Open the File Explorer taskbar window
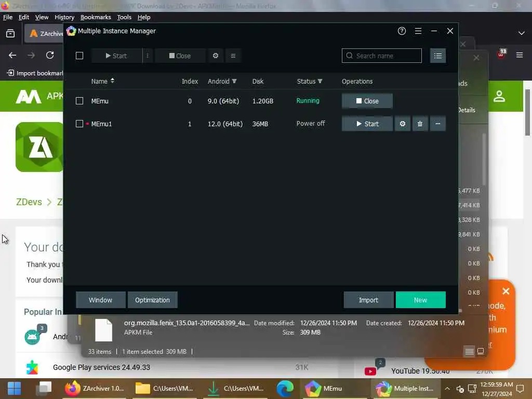 click(x=165, y=389)
